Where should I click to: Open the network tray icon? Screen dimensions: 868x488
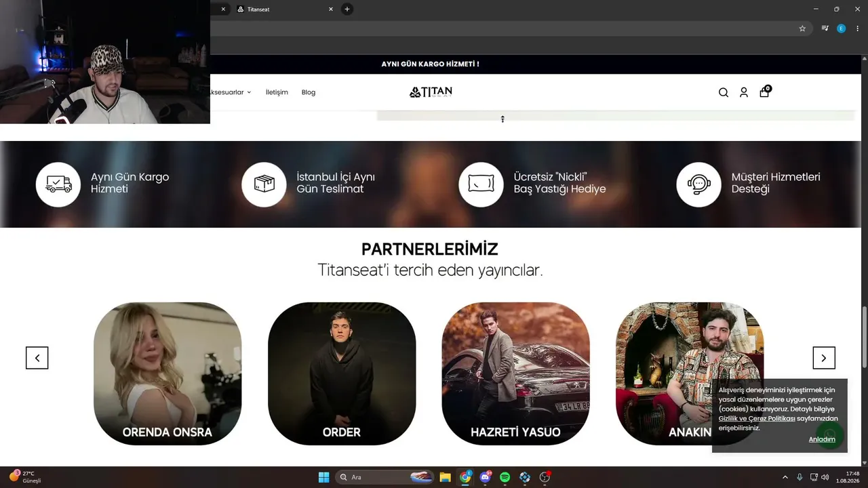pos(814,477)
